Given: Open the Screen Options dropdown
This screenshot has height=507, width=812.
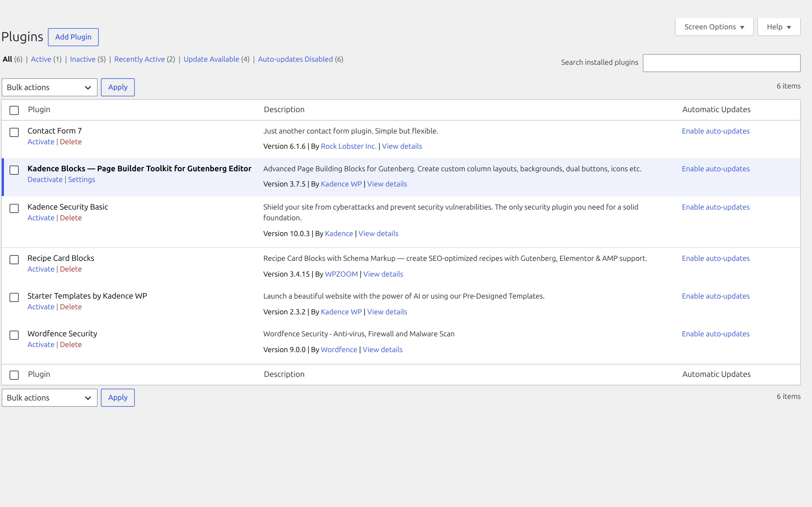Looking at the screenshot, I should (714, 27).
